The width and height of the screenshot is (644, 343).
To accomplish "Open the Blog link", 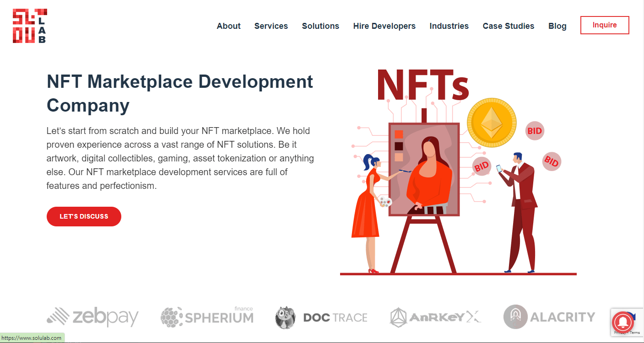I will pos(557,26).
